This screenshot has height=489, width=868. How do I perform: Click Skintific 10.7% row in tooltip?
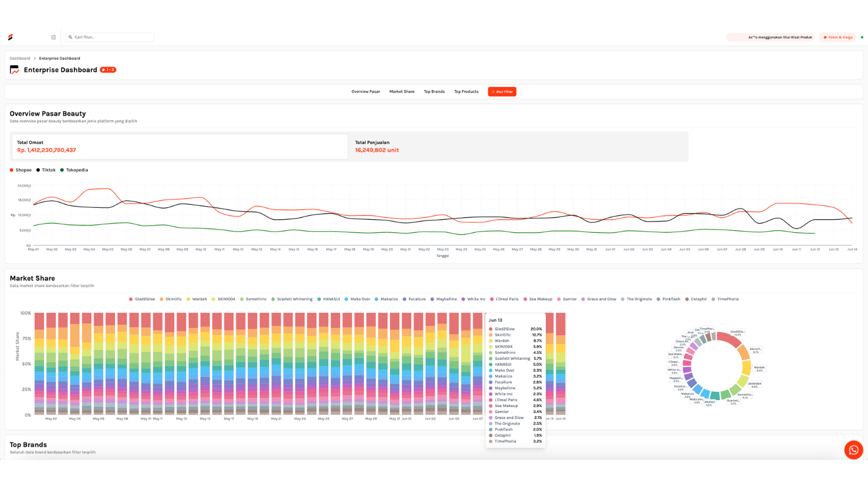pyautogui.click(x=515, y=335)
